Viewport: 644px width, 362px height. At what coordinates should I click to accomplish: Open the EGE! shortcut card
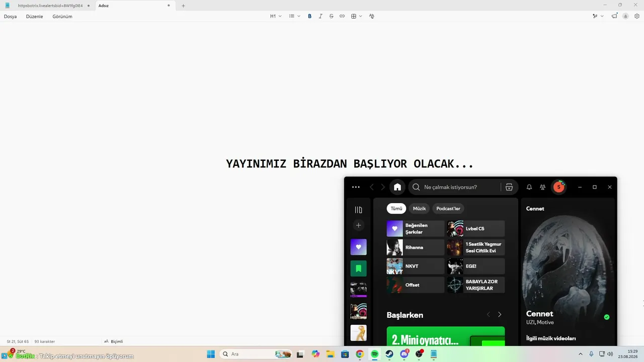476,266
